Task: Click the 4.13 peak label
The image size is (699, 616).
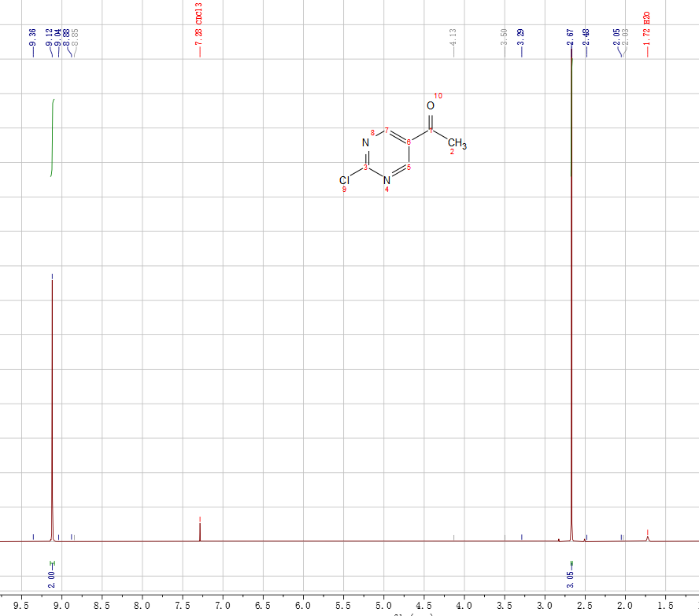Action: [453, 37]
